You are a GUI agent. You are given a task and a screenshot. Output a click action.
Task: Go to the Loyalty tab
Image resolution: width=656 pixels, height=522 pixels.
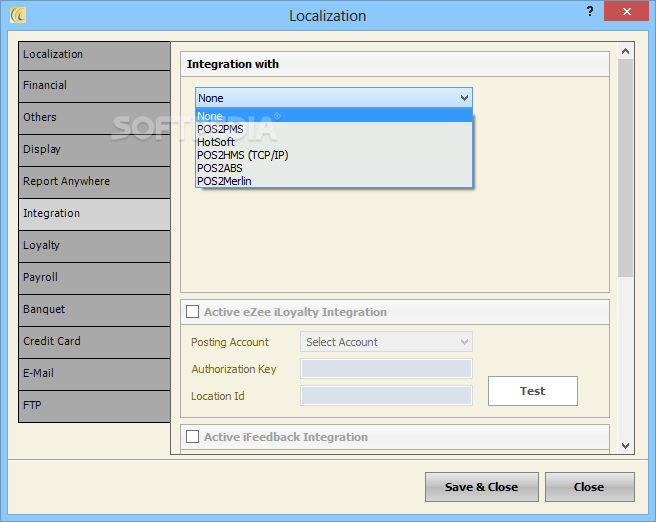(95, 246)
